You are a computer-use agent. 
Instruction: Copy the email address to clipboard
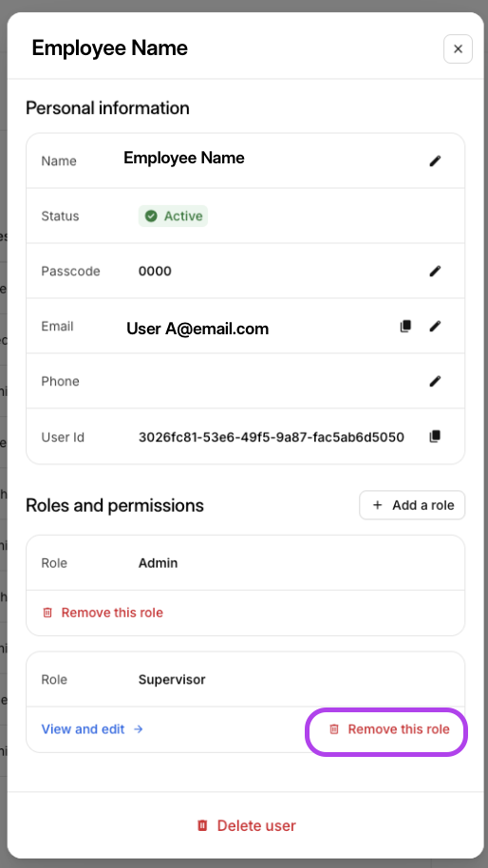405,326
